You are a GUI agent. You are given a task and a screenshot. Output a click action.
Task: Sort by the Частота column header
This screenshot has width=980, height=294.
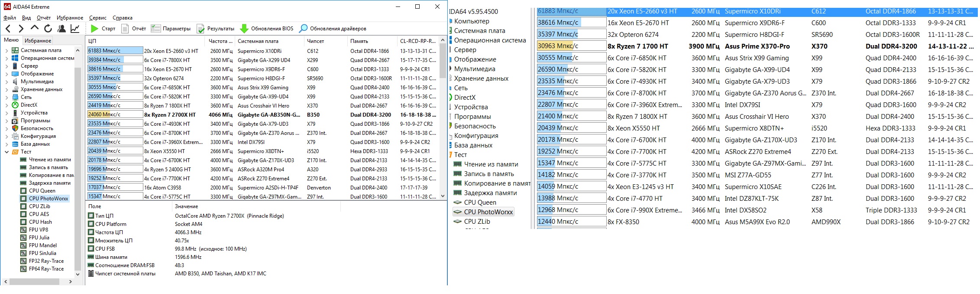point(220,41)
